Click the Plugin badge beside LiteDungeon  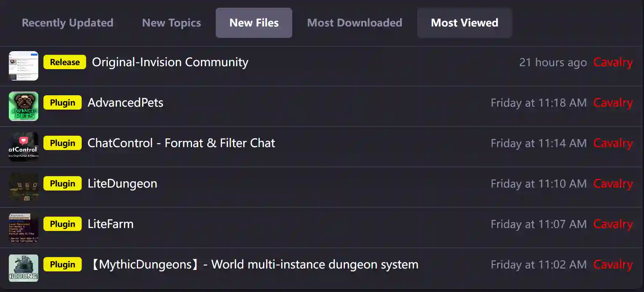pyautogui.click(x=63, y=184)
